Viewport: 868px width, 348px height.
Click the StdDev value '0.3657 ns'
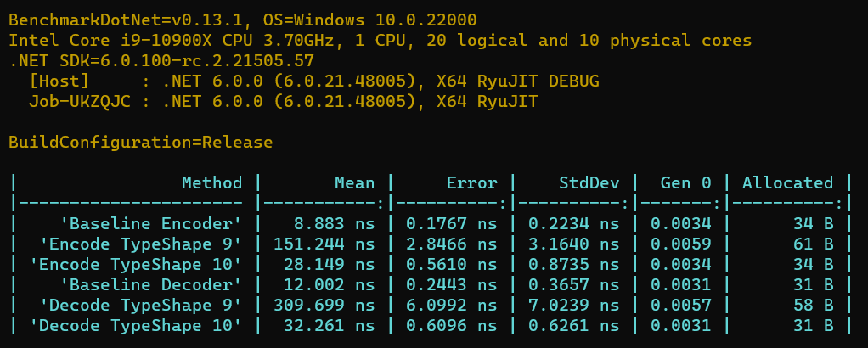(x=574, y=284)
